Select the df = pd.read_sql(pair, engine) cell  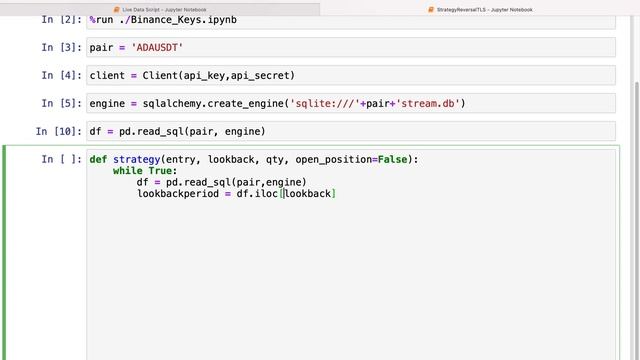point(351,131)
